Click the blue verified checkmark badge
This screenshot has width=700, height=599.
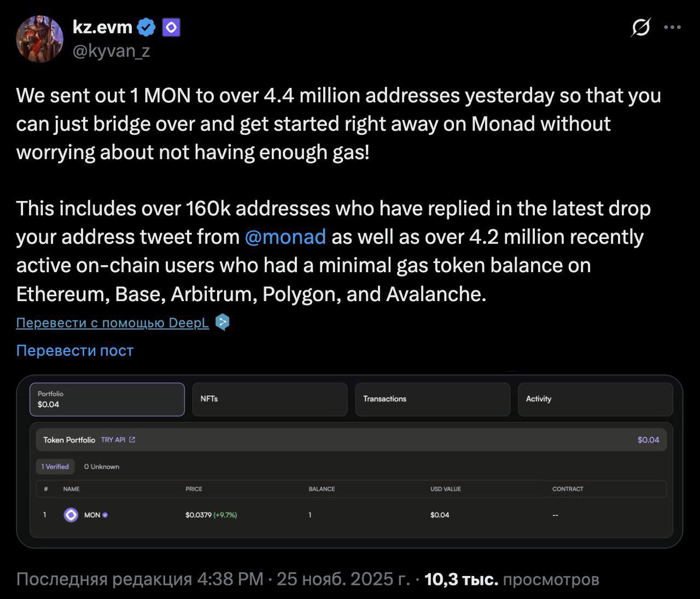(x=146, y=27)
